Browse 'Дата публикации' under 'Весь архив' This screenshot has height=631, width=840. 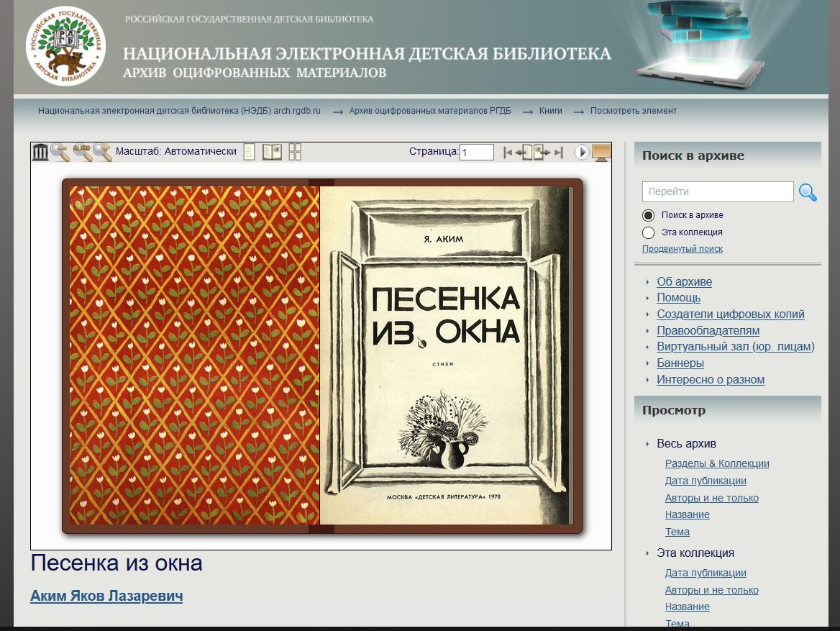point(705,481)
